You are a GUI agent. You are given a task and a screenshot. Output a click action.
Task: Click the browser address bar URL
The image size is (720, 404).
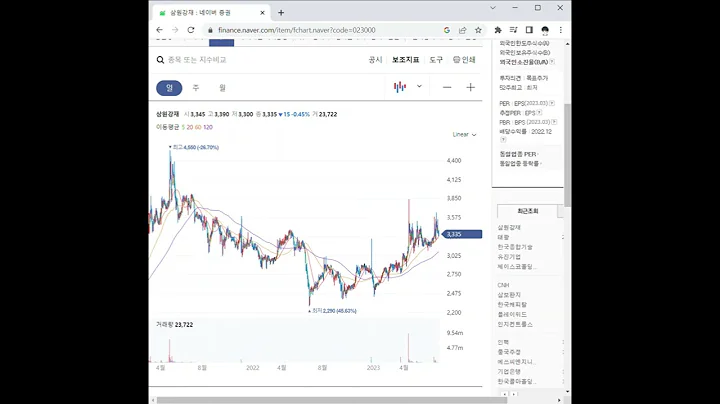(x=297, y=30)
